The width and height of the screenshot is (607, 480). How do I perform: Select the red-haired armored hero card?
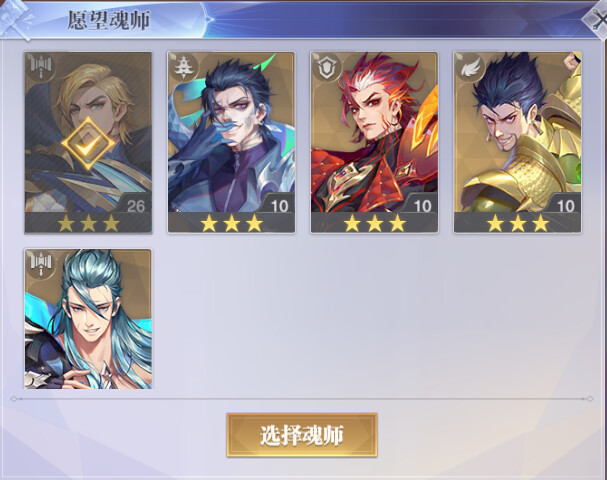[374, 142]
